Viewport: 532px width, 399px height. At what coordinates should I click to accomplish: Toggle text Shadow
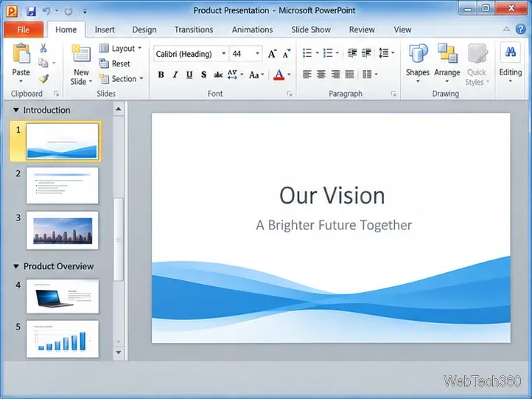[203, 74]
